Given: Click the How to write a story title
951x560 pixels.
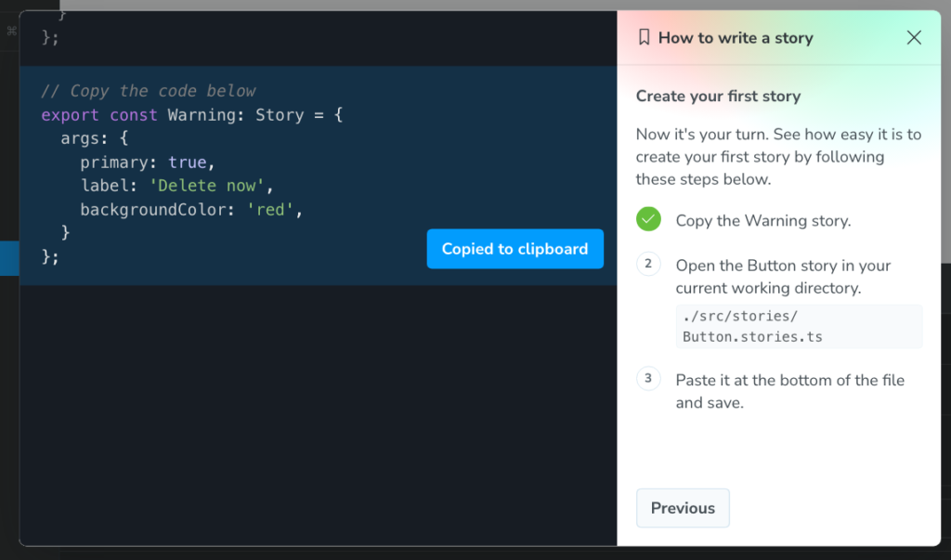Looking at the screenshot, I should [x=735, y=38].
